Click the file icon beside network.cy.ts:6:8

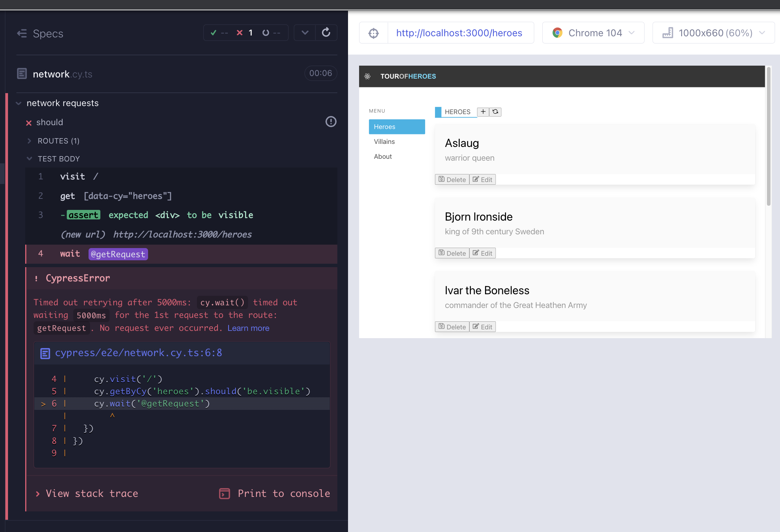coord(45,353)
